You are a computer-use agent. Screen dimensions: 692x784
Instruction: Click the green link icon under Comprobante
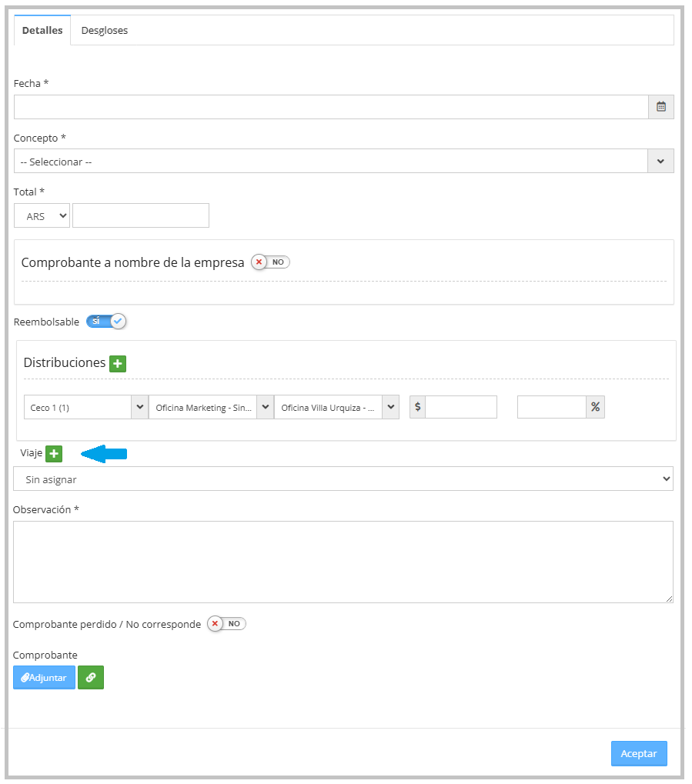91,678
